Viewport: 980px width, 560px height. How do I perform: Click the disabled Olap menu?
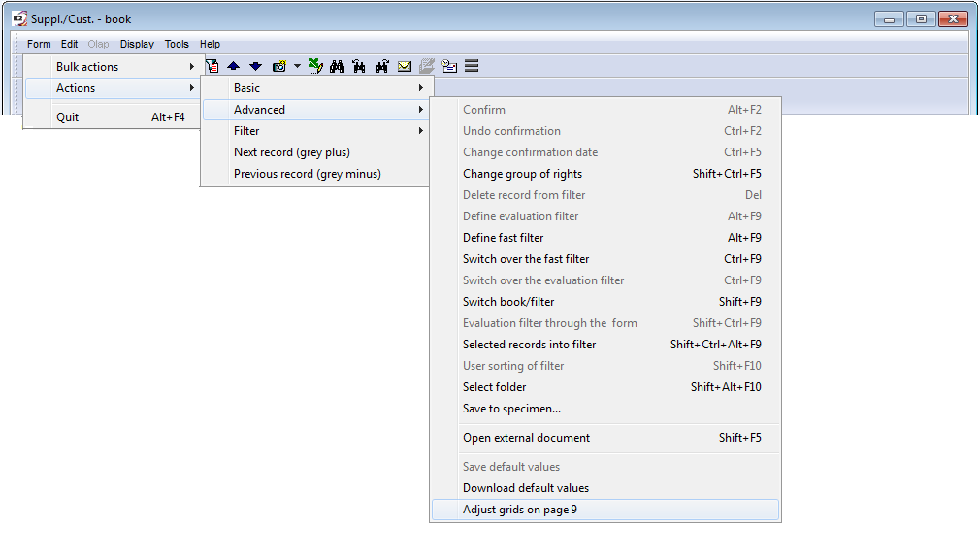(x=98, y=44)
